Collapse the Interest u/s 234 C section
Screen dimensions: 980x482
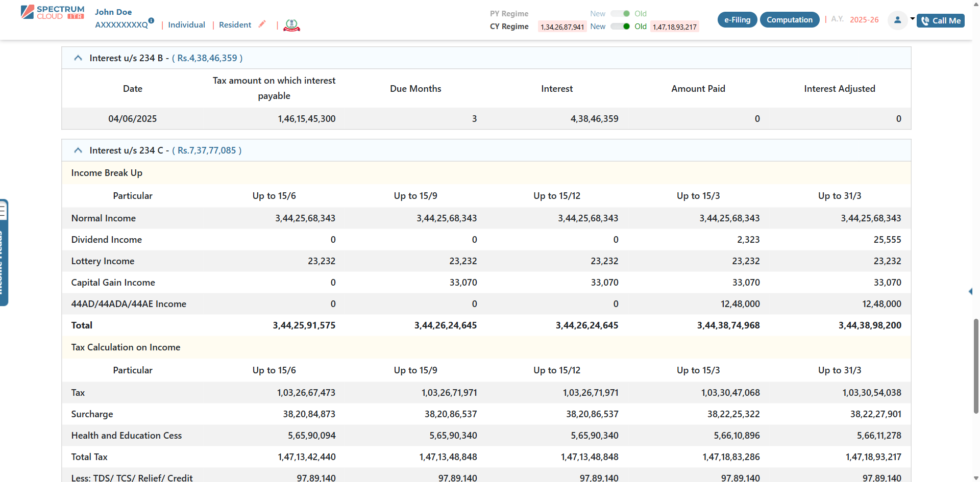point(78,150)
